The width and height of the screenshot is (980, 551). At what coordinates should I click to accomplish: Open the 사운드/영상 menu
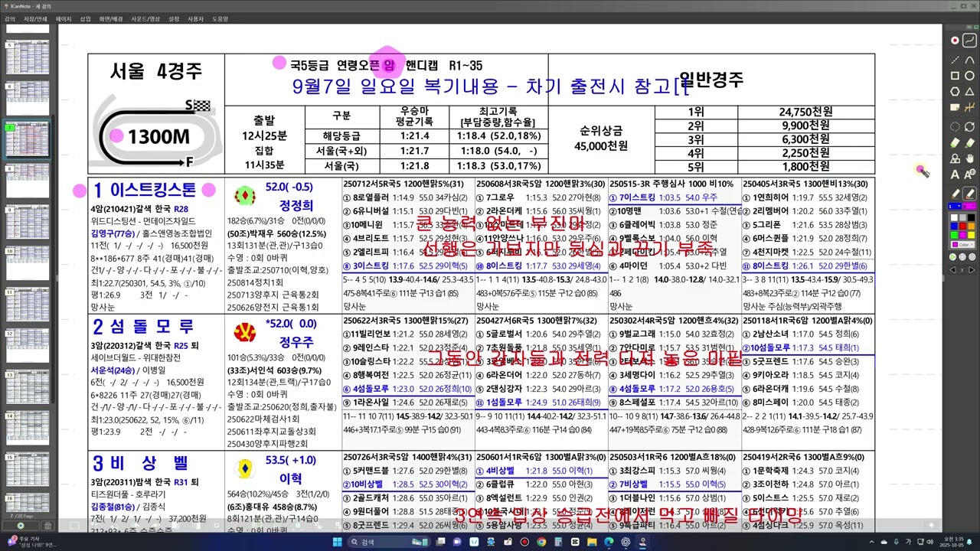pos(146,18)
